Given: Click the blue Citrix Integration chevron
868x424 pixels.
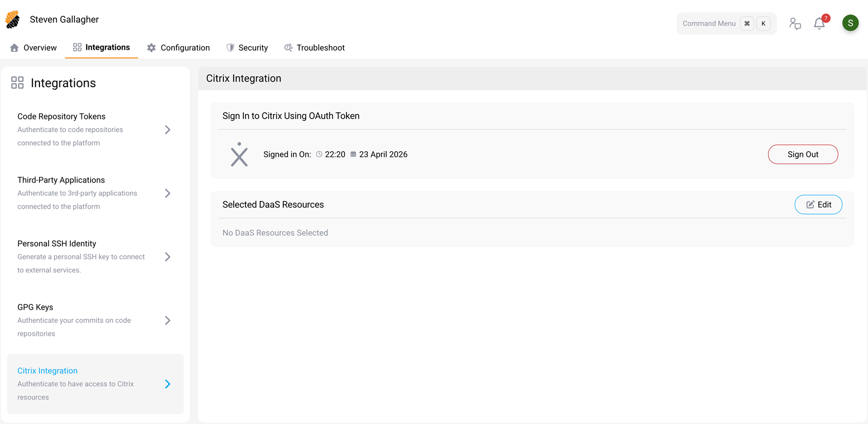Looking at the screenshot, I should [168, 384].
